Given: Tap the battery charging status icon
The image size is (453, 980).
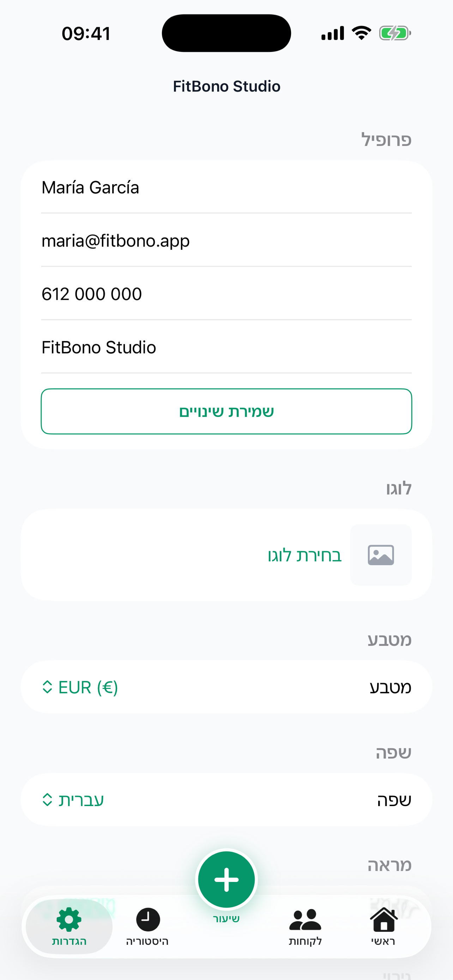Looking at the screenshot, I should tap(395, 34).
